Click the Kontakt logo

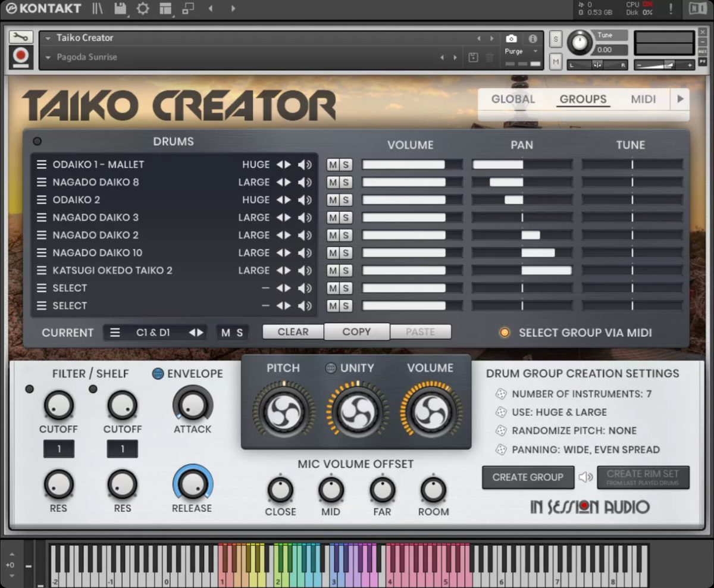click(43, 8)
